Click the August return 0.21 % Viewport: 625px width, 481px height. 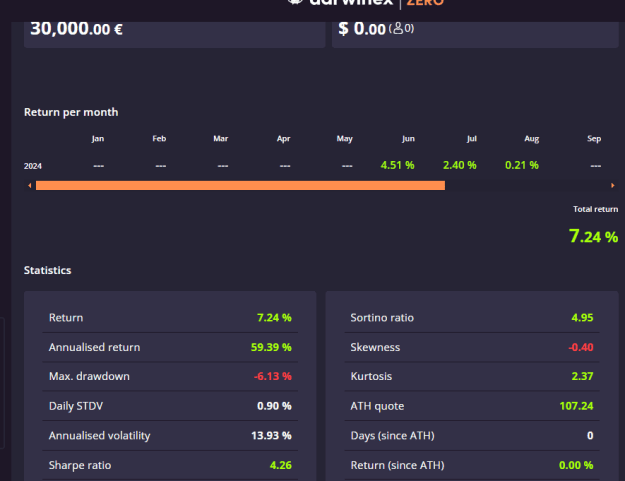click(522, 165)
